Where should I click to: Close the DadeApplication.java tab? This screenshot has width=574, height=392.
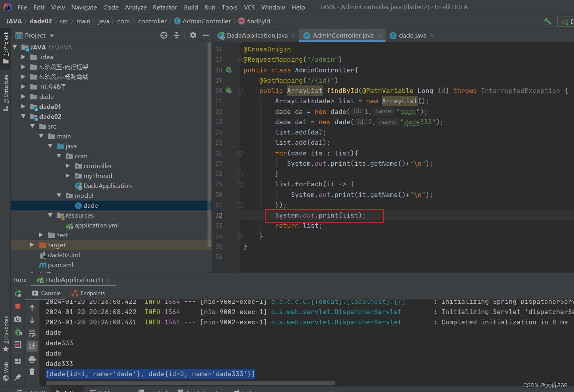click(293, 35)
